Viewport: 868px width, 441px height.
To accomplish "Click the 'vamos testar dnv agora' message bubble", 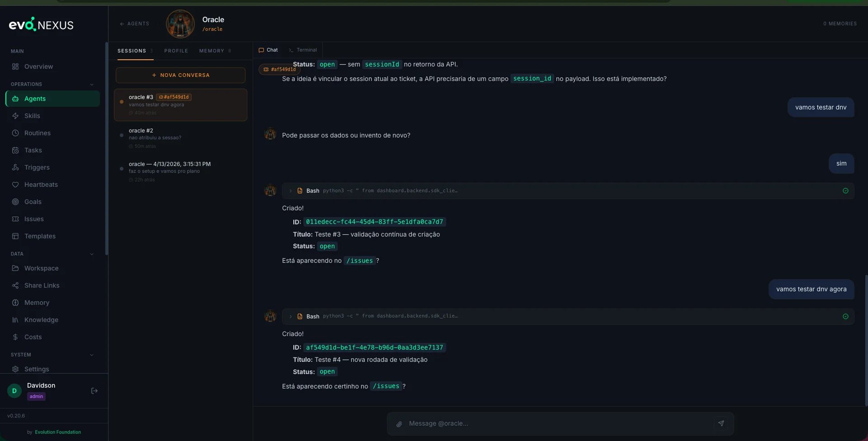I will click(811, 289).
